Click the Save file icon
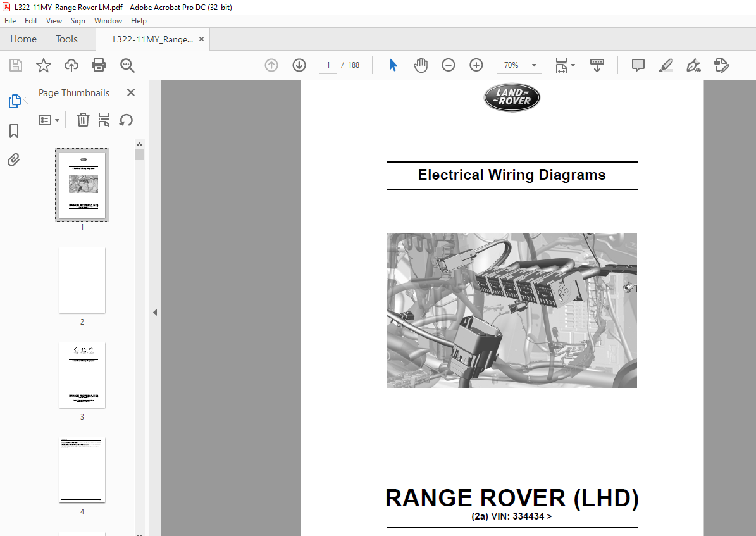 [x=16, y=65]
